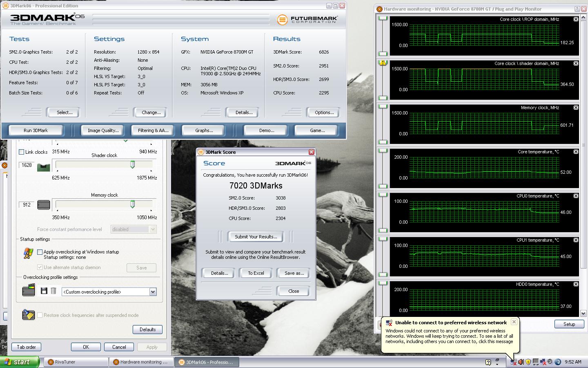This screenshot has width=588, height=368.
Task: Close the Core clock ROP domain graph
Action: click(x=576, y=19)
